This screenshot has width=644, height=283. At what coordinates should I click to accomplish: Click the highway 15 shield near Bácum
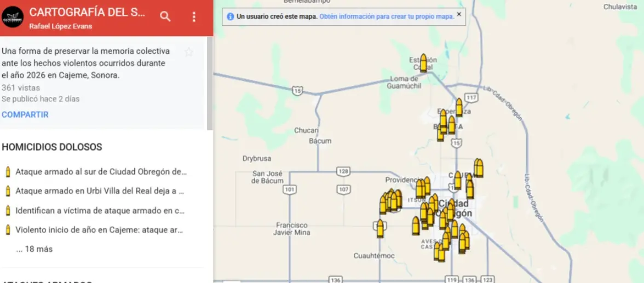pyautogui.click(x=296, y=90)
